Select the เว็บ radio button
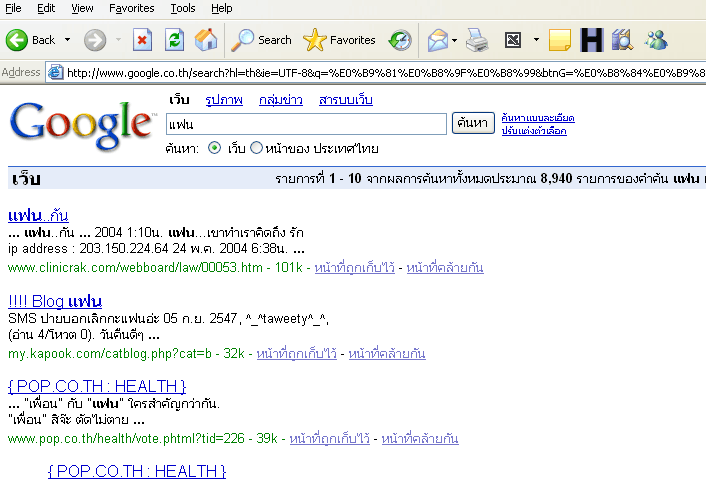This screenshot has width=706, height=479. tap(214, 148)
